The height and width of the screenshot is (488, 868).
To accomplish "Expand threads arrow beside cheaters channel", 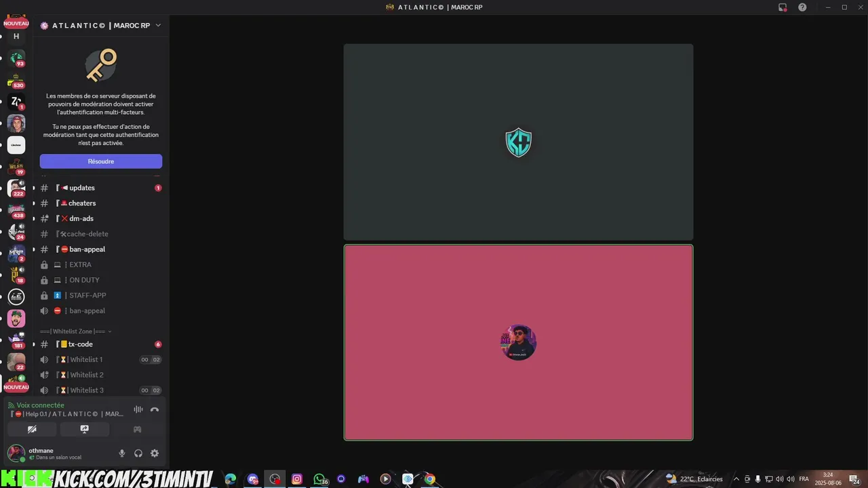I will click(x=34, y=203).
